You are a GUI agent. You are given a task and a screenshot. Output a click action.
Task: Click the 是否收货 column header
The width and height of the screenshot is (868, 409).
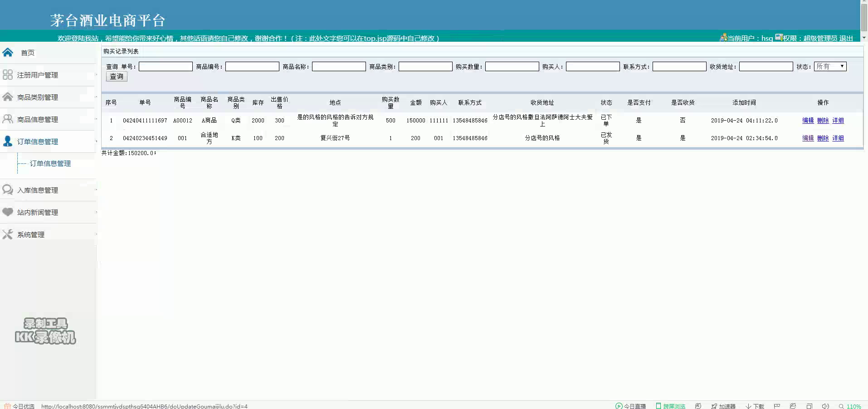683,102
